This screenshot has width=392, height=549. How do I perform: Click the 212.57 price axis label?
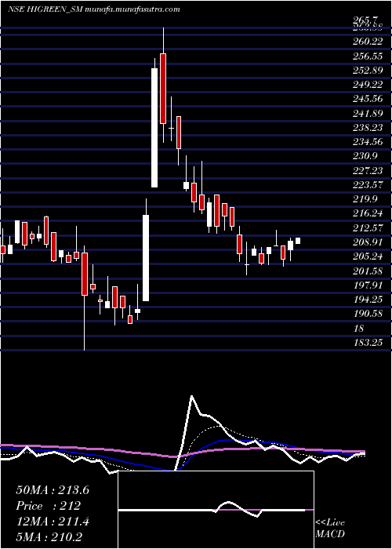(x=369, y=227)
